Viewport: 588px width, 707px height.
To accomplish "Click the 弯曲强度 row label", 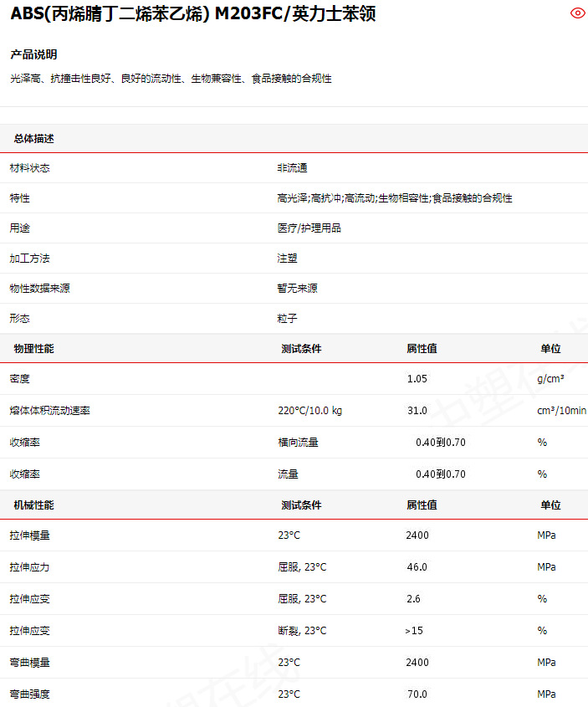I will tap(30, 694).
